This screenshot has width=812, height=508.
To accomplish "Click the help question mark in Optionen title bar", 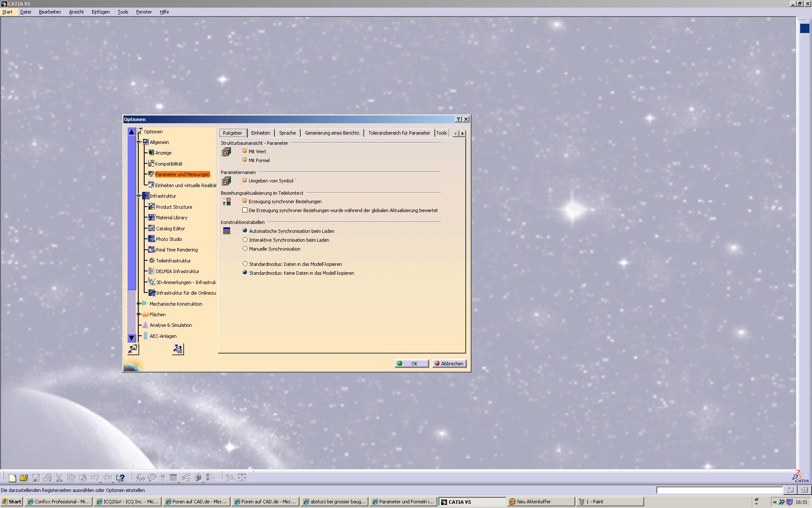I will pyautogui.click(x=458, y=119).
